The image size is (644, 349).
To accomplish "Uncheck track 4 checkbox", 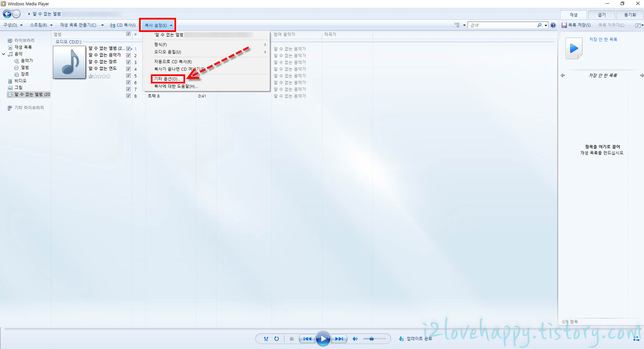I will (128, 69).
